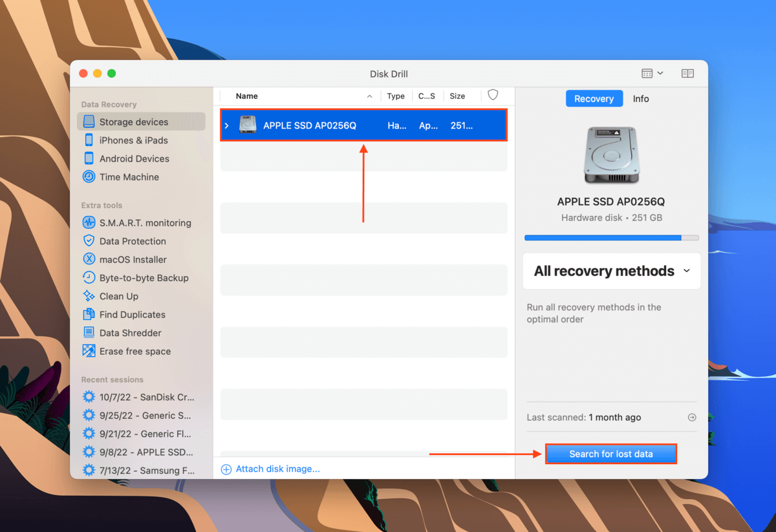Click gear icon of 10/7/22 SanDisk session

(x=89, y=397)
